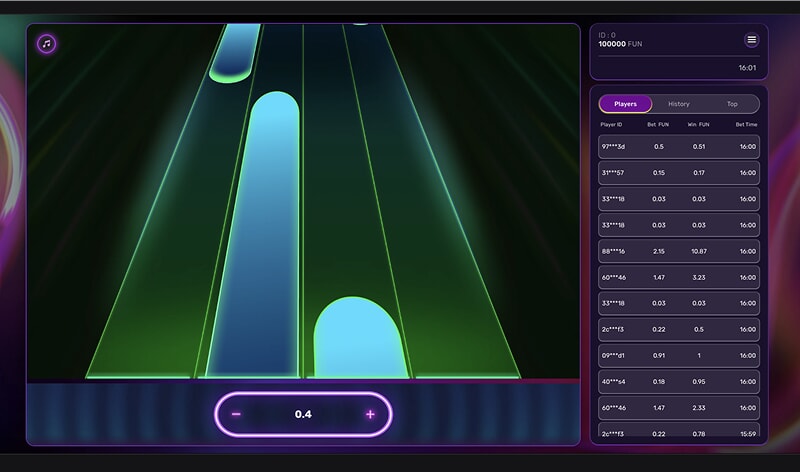Open the hamburger menu icon
Screen dimensions: 800x472
click(751, 40)
